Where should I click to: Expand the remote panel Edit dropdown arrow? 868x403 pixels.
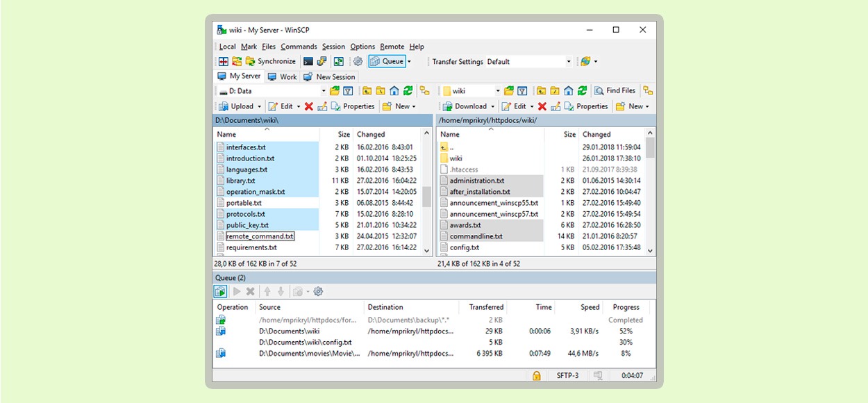click(x=532, y=106)
